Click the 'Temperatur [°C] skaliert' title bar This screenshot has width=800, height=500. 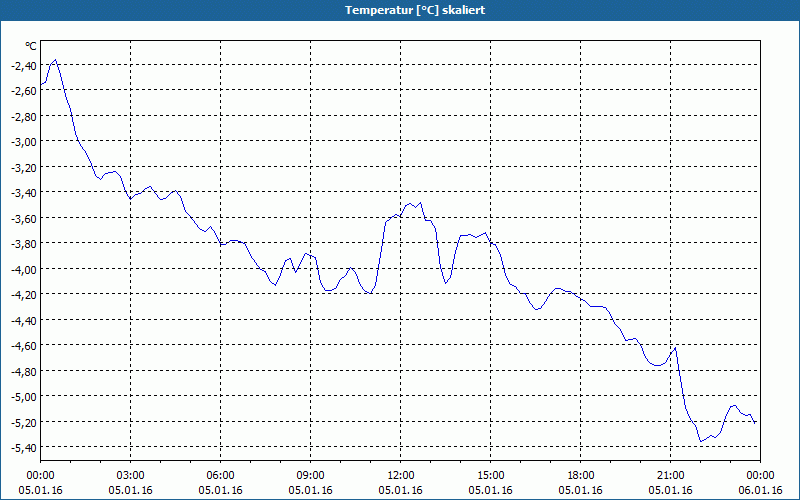click(400, 10)
